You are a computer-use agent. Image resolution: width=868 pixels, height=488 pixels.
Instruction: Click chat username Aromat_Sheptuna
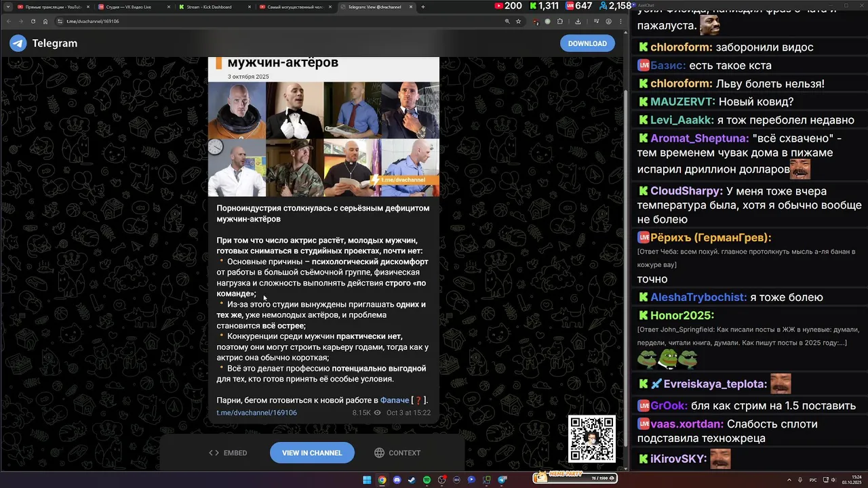pyautogui.click(x=700, y=138)
